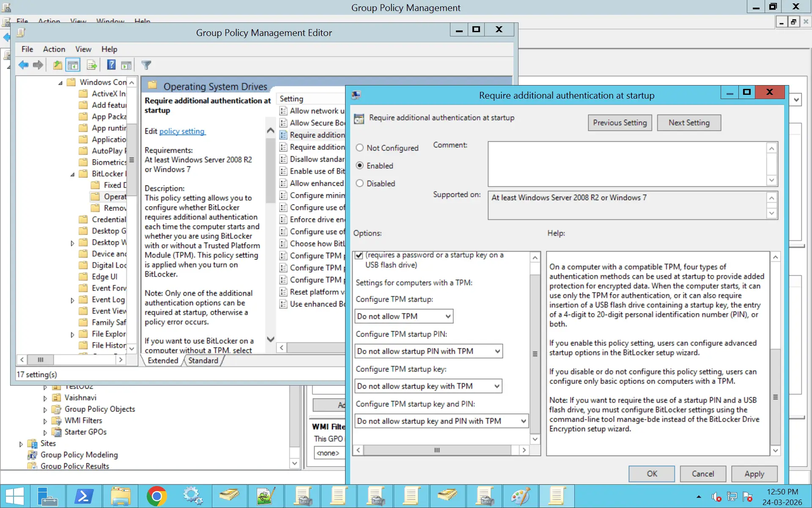
Task: Select the Up one level folder icon
Action: pos(57,65)
